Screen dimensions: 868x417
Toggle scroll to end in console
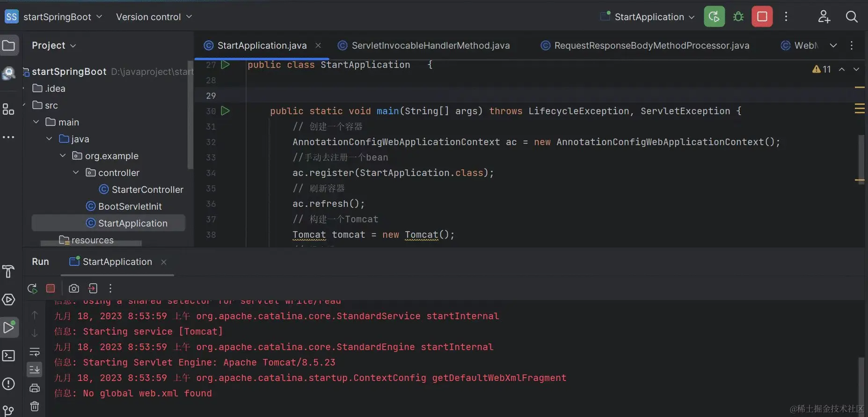coord(35,370)
